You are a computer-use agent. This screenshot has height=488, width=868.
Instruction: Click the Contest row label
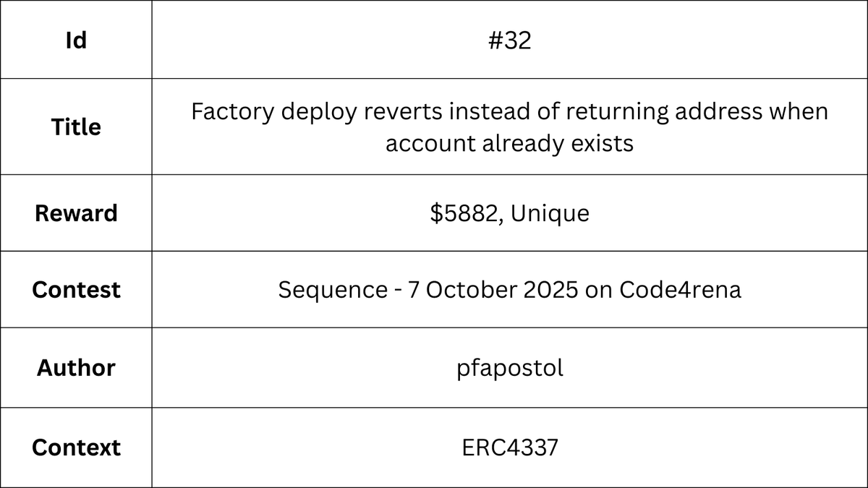(76, 290)
